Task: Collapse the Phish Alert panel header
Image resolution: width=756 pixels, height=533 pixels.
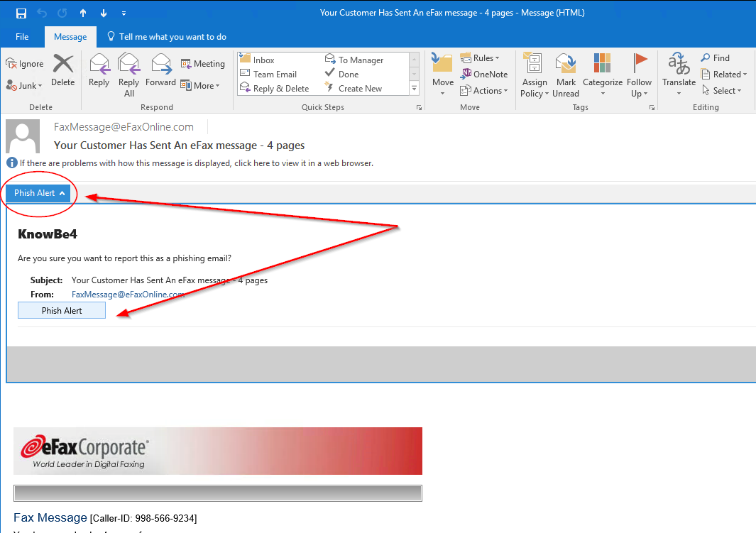Action: 39,193
